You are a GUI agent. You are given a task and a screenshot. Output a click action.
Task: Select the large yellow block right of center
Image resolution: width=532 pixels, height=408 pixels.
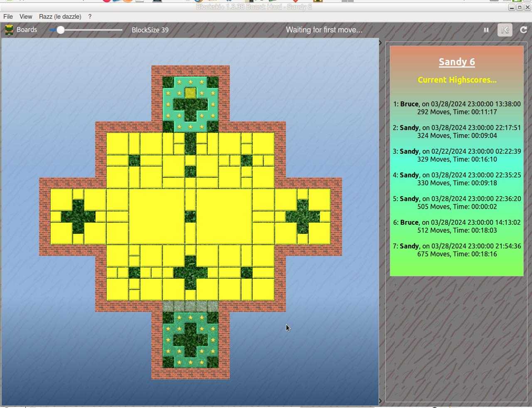tap(224, 216)
